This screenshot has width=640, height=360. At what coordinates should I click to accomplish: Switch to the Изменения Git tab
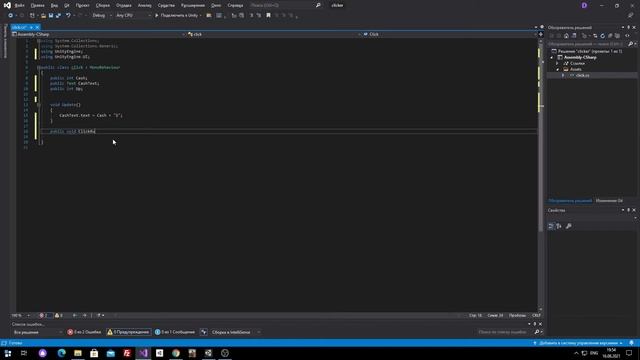coord(609,200)
